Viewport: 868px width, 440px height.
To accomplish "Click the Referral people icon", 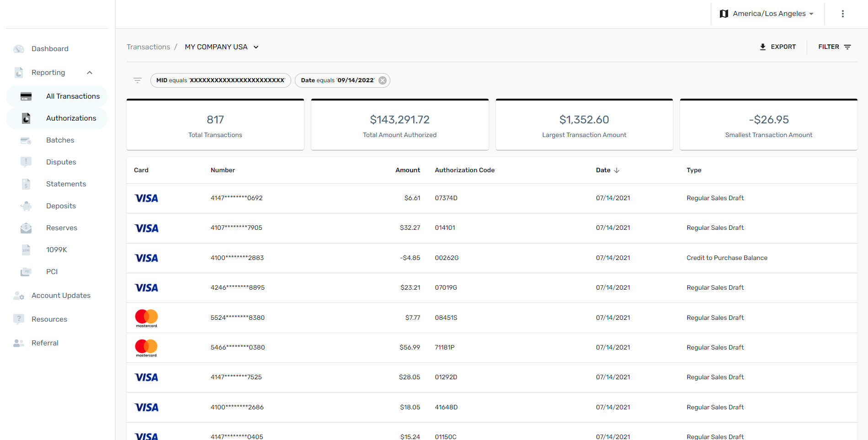I will pyautogui.click(x=19, y=343).
